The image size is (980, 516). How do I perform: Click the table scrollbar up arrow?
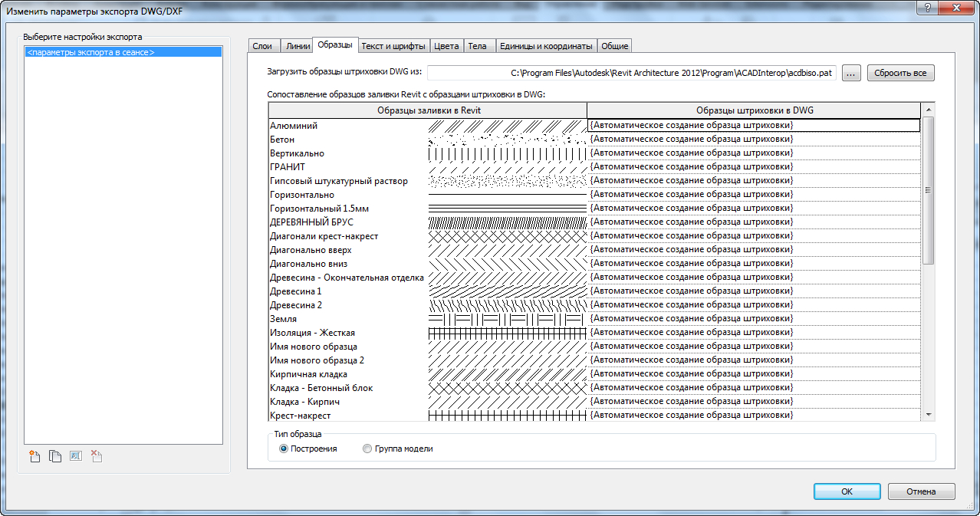[x=929, y=110]
